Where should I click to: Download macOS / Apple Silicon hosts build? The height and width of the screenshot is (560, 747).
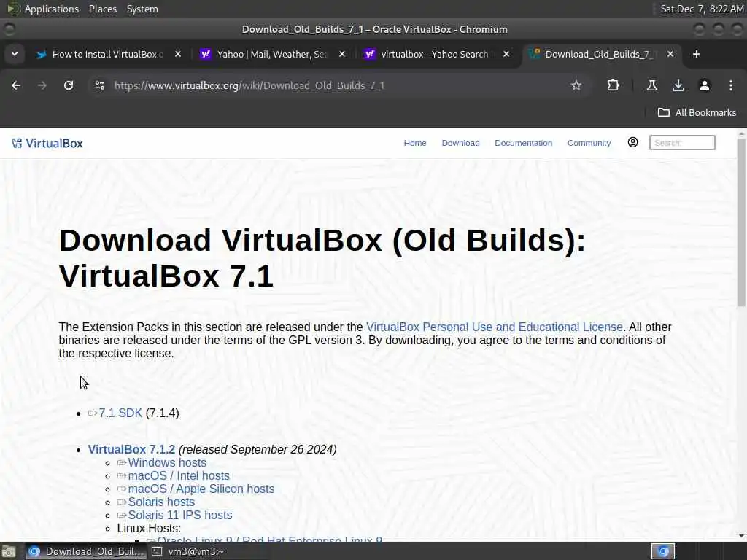(201, 489)
